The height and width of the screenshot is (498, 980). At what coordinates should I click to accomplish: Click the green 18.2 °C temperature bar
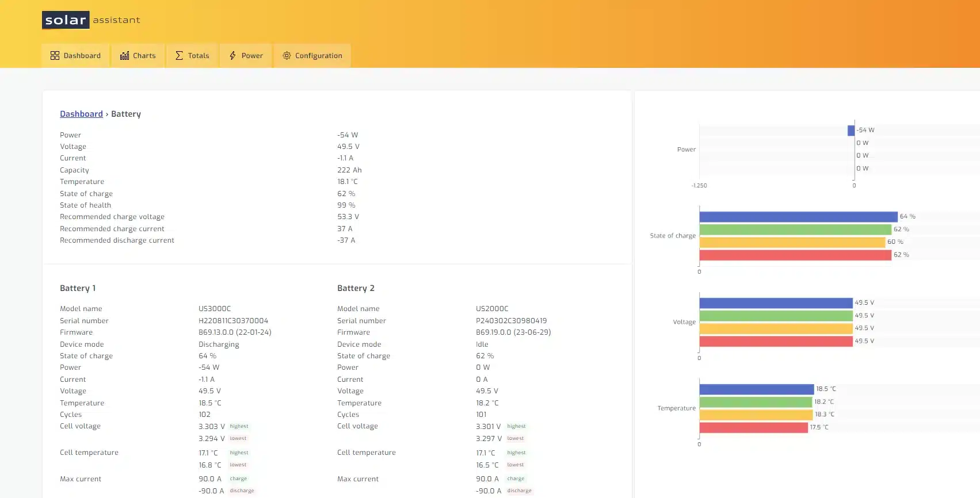point(756,402)
